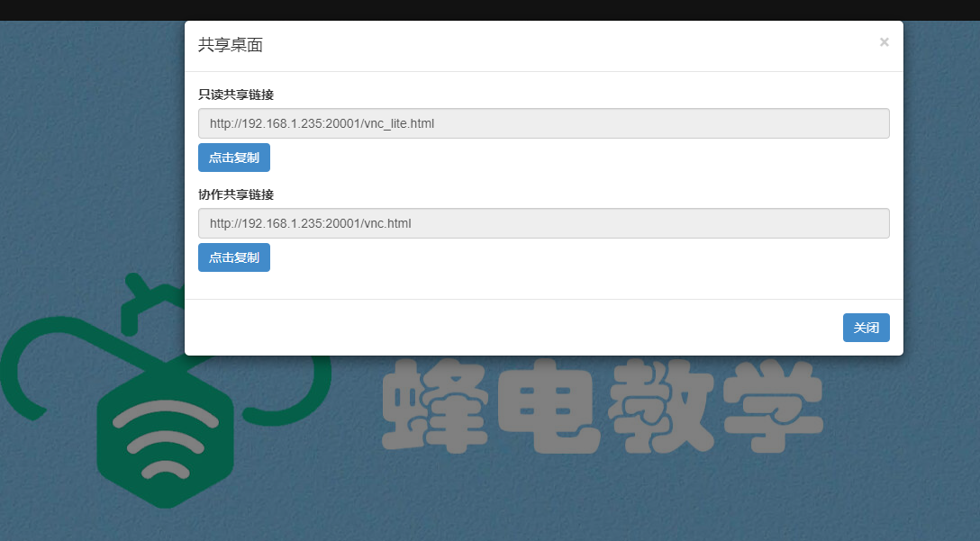This screenshot has width=980, height=541.
Task: Click the read-only share link field containing vnc_lite.html
Action: point(544,123)
